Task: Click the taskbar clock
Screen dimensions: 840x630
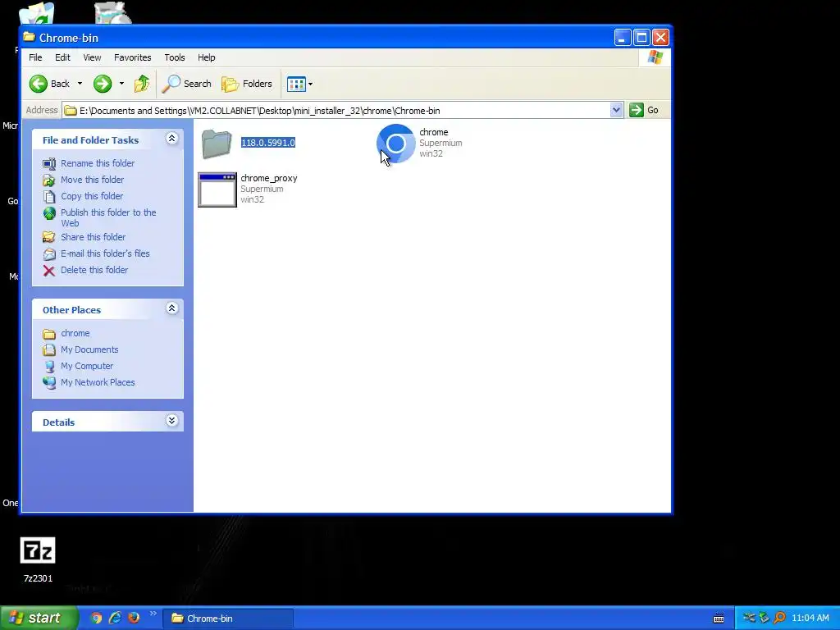Action: [810, 619]
